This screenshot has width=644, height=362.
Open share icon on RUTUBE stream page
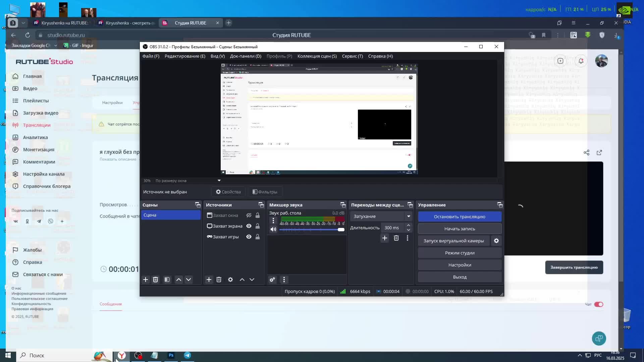coord(586,153)
